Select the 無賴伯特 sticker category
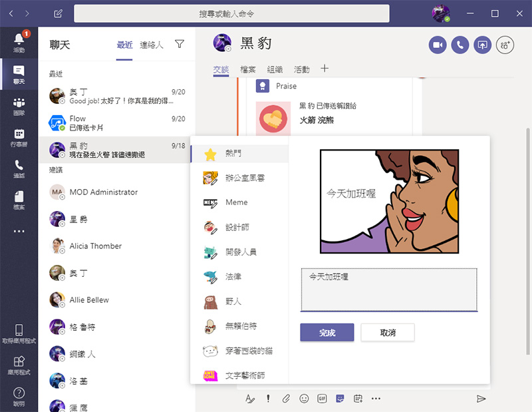 (239, 326)
